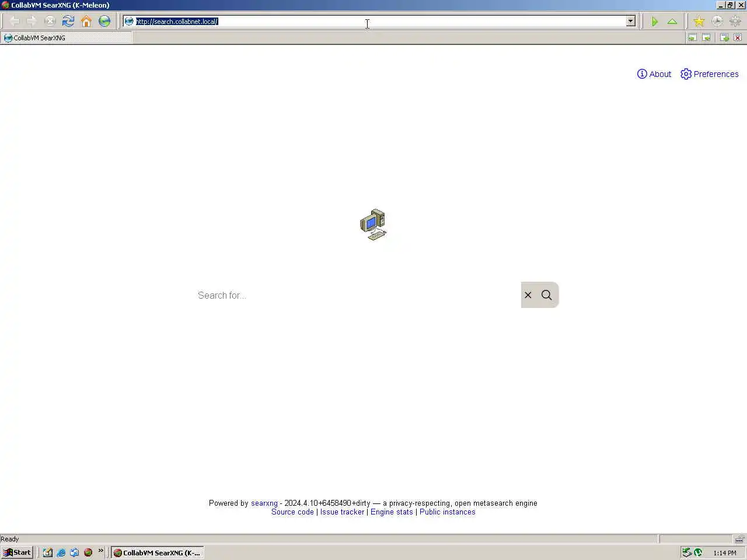Open the Windows Start menu
This screenshot has height=560, width=747.
pos(17,552)
